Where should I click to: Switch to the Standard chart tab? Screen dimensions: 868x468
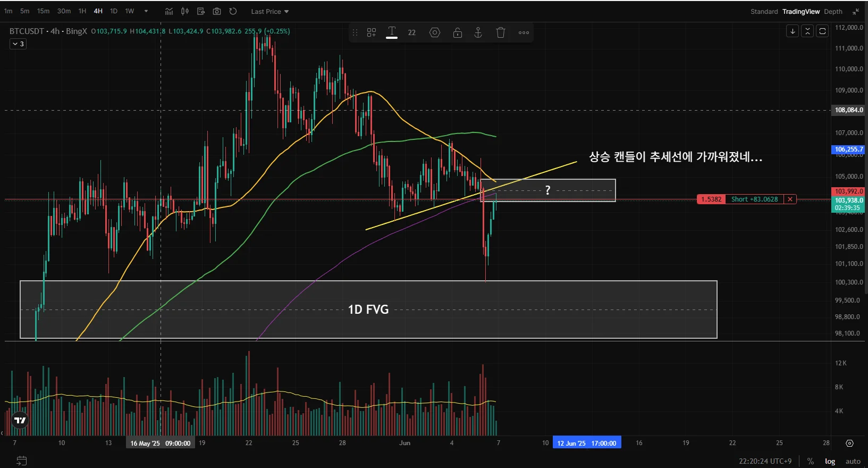(764, 11)
